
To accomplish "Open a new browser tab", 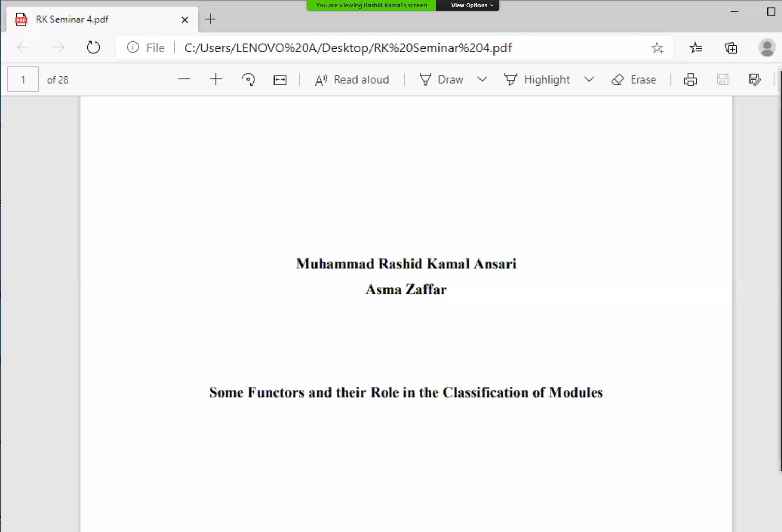I will 210,19.
